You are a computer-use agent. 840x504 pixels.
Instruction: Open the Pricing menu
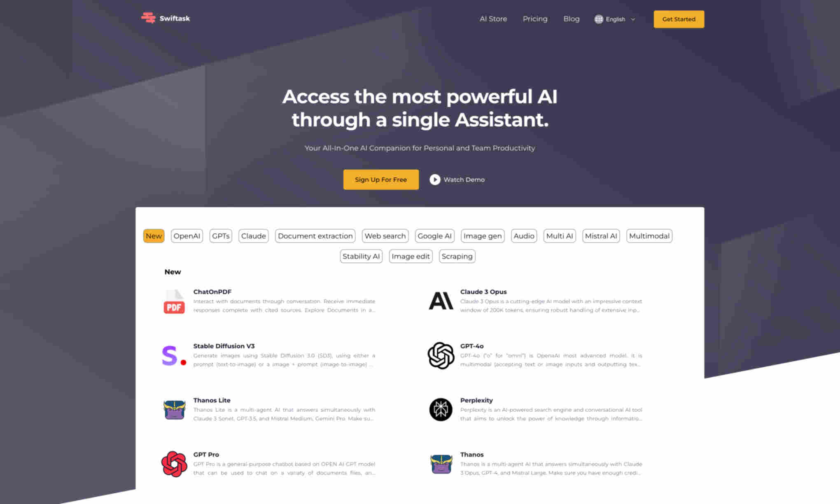pos(535,19)
